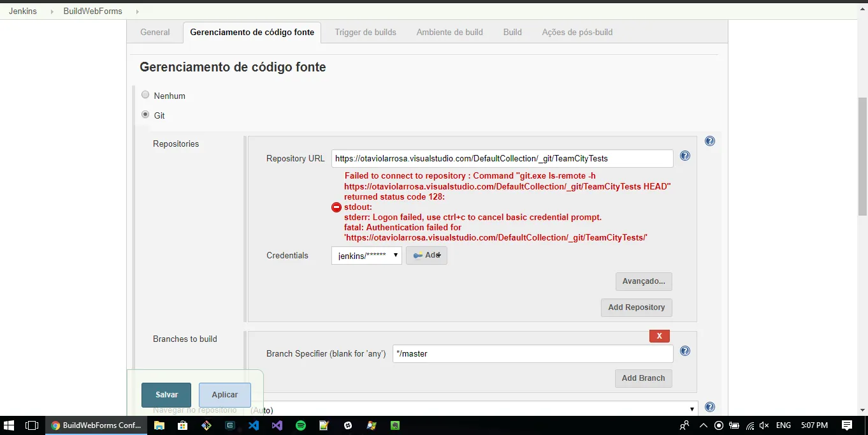This screenshot has height=435, width=868.
Task: Click the 'Repositories' label
Action: pos(176,144)
